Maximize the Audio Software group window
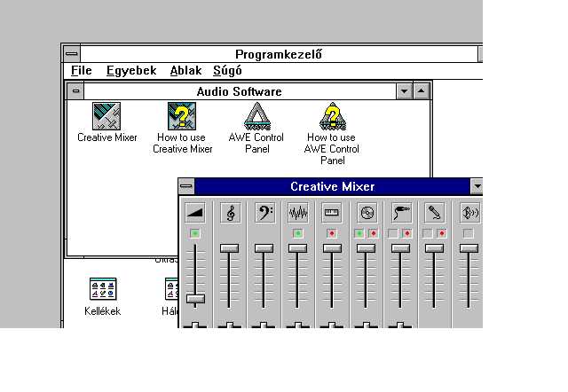The height and width of the screenshot is (392, 568). pyautogui.click(x=421, y=91)
